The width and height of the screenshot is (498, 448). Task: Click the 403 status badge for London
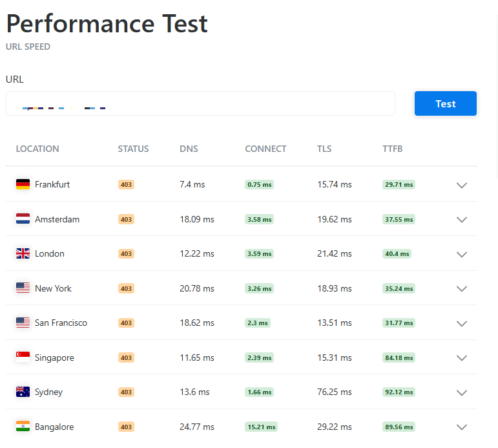coord(126,253)
